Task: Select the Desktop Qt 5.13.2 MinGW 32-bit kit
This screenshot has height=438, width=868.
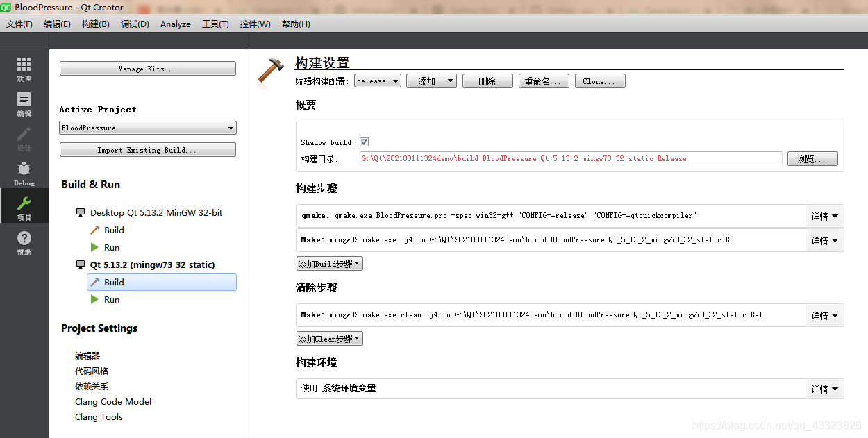Action: (156, 212)
